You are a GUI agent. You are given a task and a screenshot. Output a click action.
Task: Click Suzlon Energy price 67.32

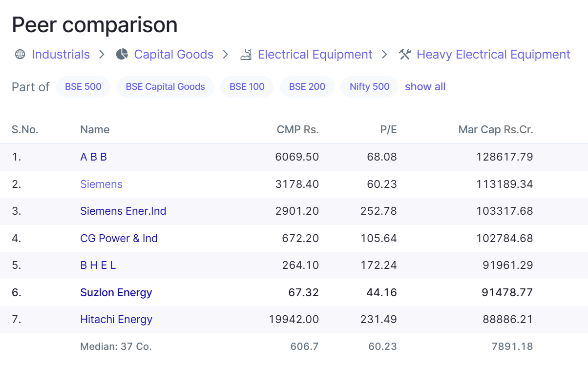[x=303, y=293]
